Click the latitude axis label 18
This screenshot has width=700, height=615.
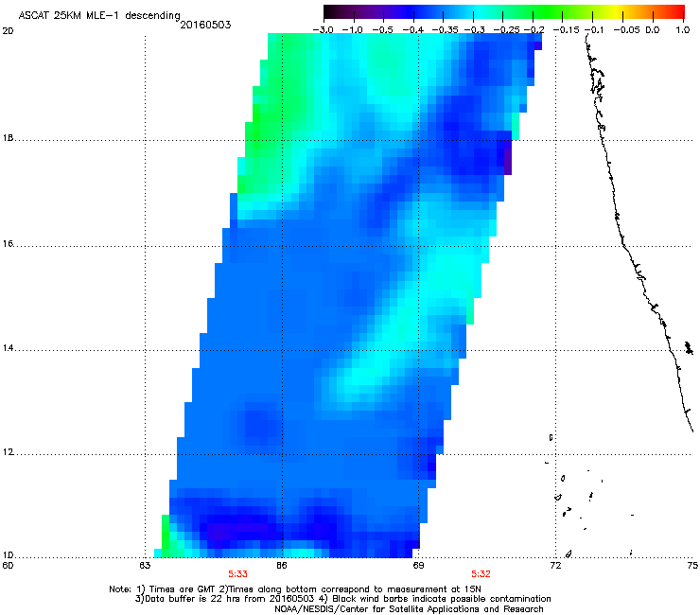coord(8,138)
